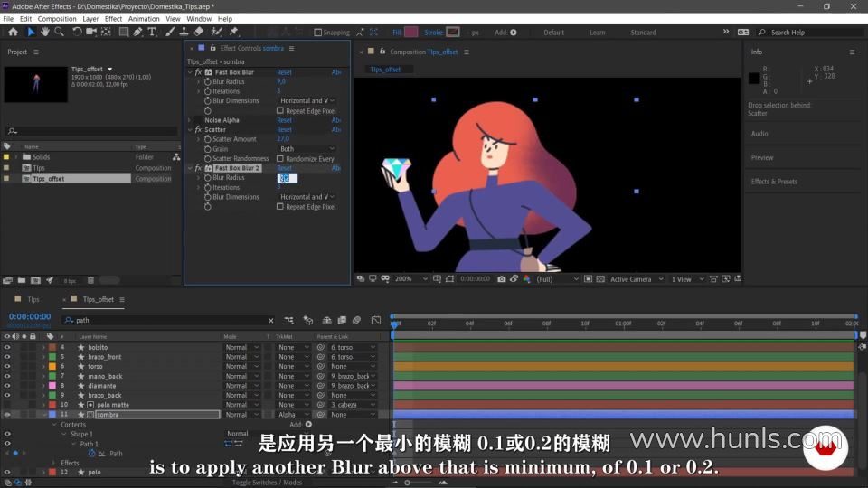The width and height of the screenshot is (868, 488).
Task: Pick the Roto Brush tool
Action: pos(216,33)
